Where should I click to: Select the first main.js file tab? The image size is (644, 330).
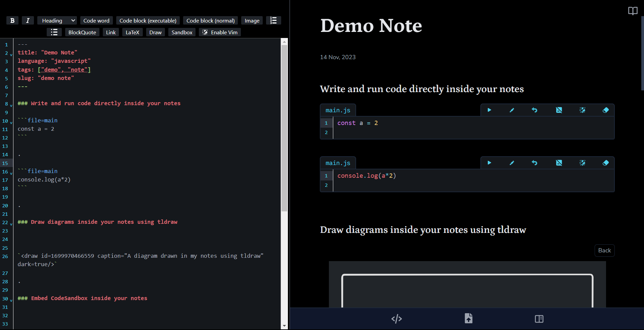pyautogui.click(x=338, y=110)
